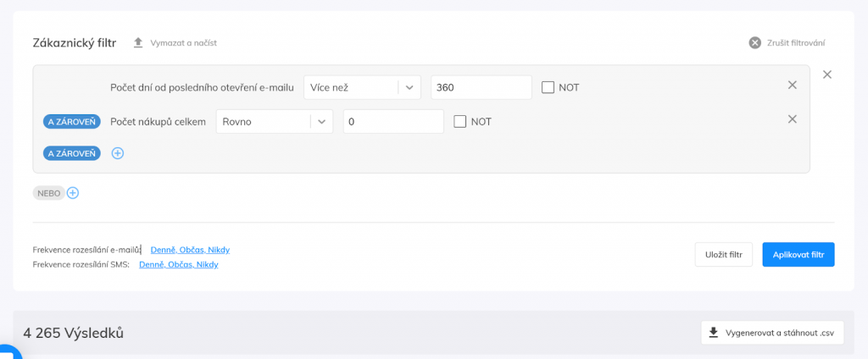Viewport: 868px width, 359px height.
Task: Toggle NOT checkbox for purchase count condition
Action: pyautogui.click(x=460, y=122)
